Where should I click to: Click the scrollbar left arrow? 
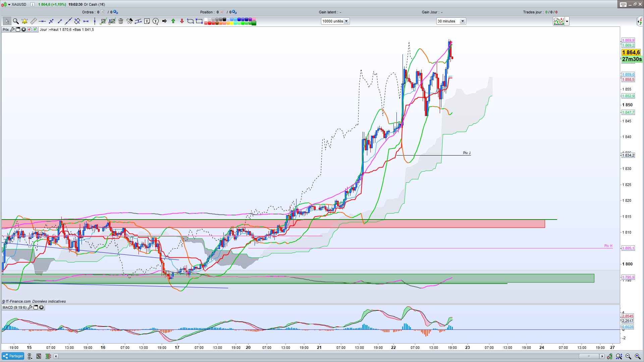coord(56,356)
